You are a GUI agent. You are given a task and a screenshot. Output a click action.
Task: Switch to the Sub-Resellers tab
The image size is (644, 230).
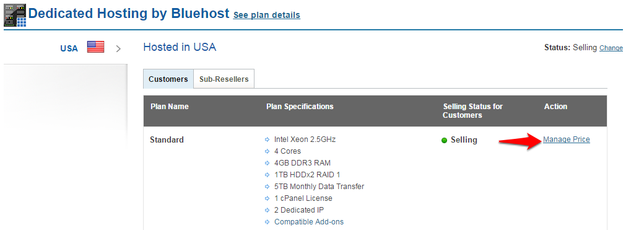coord(224,79)
